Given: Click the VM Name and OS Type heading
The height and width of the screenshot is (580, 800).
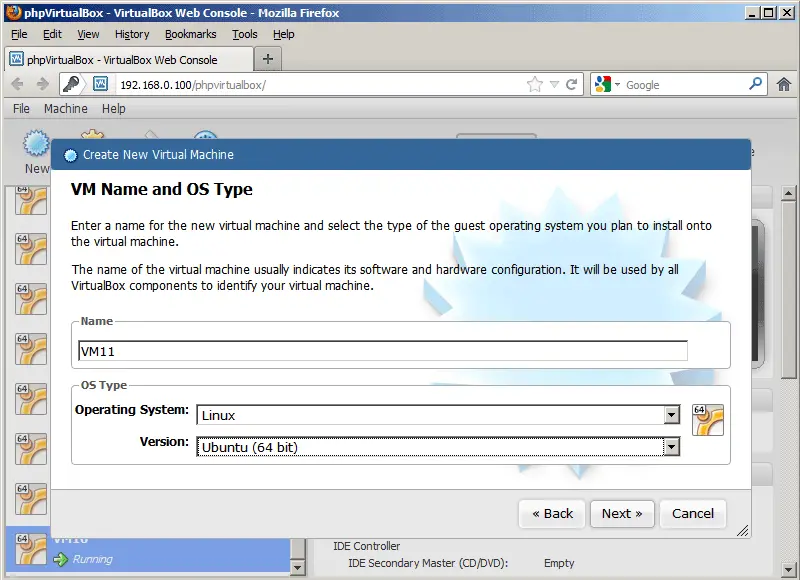Looking at the screenshot, I should click(162, 189).
